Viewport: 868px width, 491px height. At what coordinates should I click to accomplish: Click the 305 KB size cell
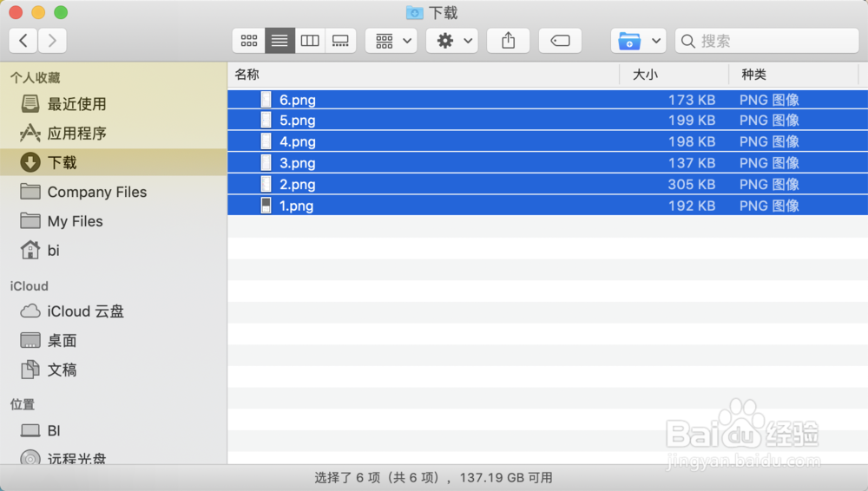pyautogui.click(x=692, y=184)
